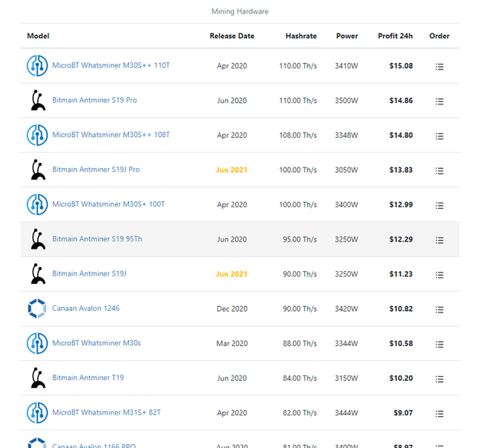Open Bitmain Antminer S19 Pro link

[x=95, y=100]
